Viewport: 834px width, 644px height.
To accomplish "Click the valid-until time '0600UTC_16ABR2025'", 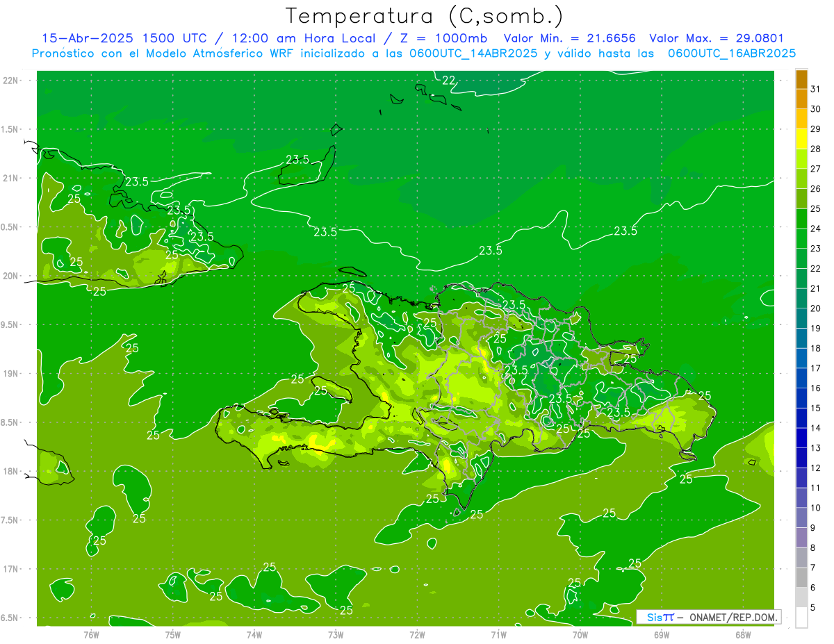I will point(732,53).
